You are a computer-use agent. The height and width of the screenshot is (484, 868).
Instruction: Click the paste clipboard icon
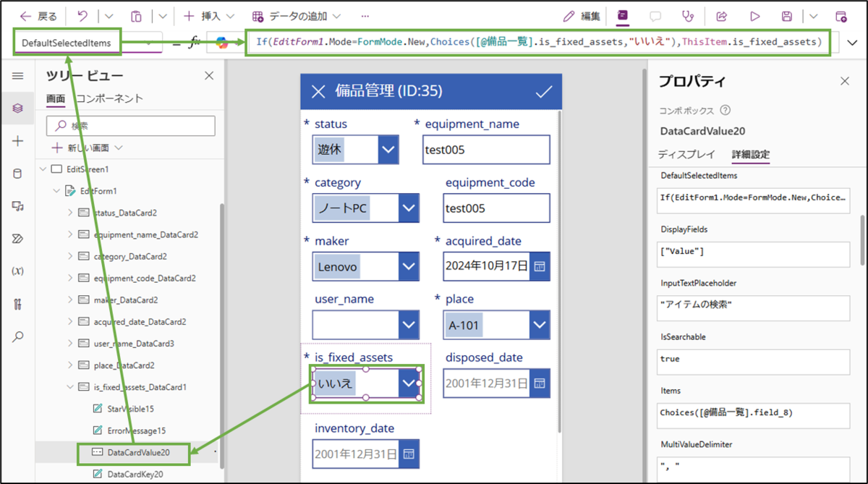point(136,16)
